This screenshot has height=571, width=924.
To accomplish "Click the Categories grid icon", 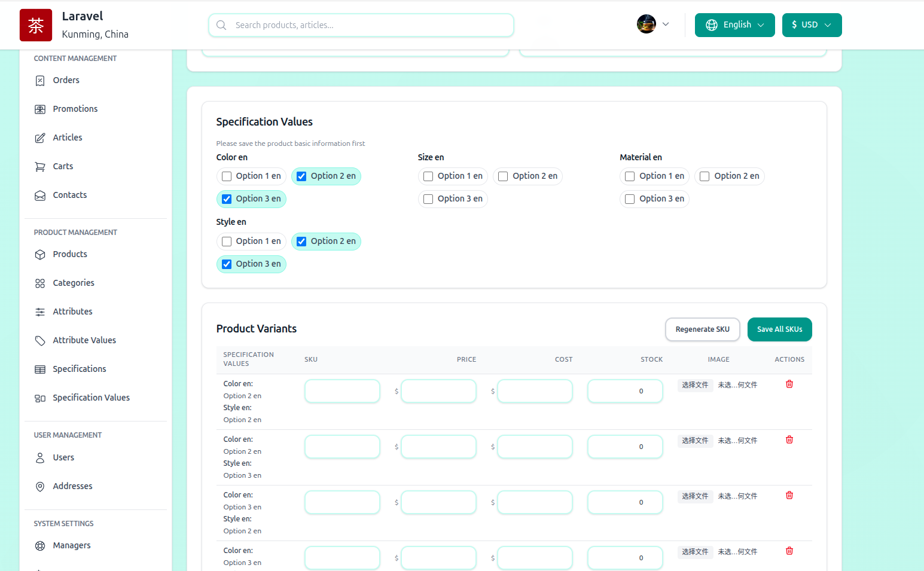I will click(x=40, y=283).
